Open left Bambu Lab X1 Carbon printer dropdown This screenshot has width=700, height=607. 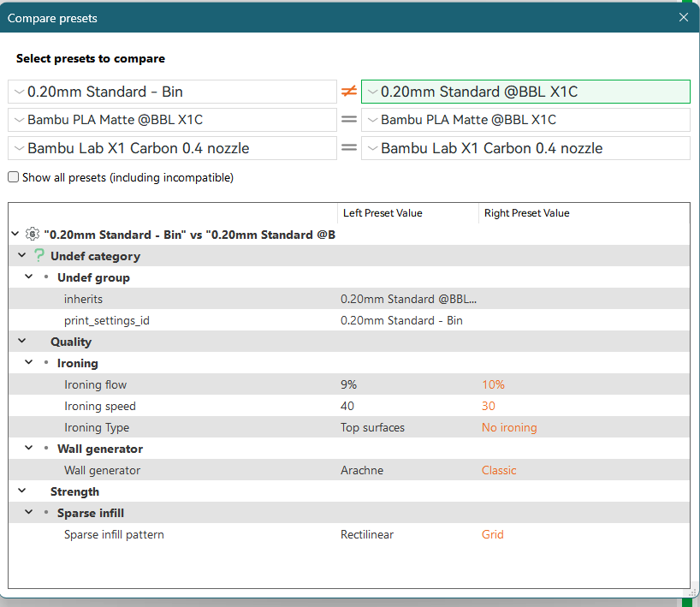coord(172,148)
